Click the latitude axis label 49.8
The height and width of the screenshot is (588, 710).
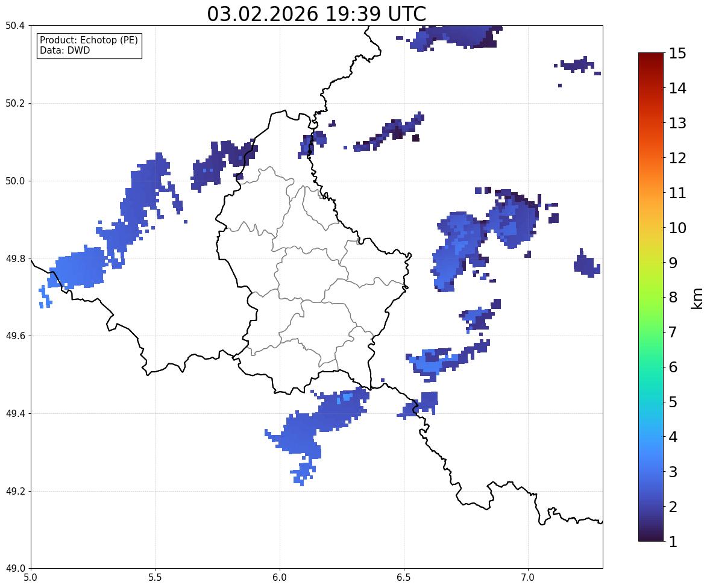click(x=15, y=258)
